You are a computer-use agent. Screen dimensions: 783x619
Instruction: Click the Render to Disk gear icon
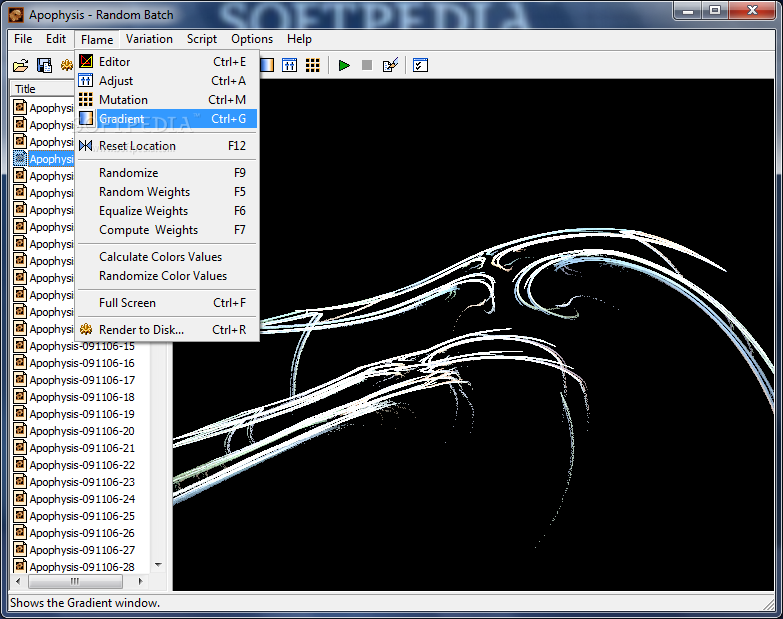pyautogui.click(x=86, y=329)
